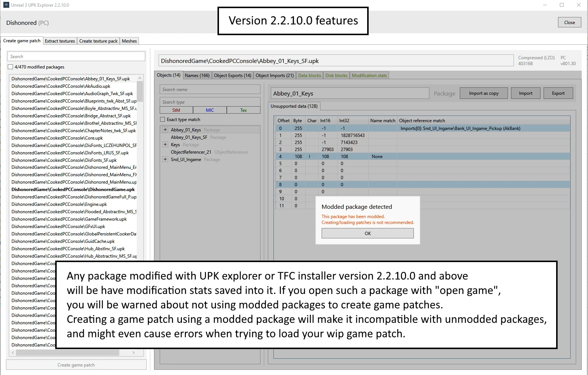This screenshot has width=588, height=375.
Task: Expand the Snd_UI_Ingame package node
Action: coord(165,160)
